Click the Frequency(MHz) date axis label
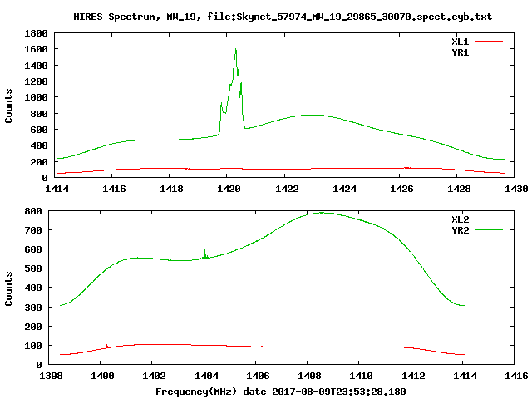The image size is (532, 399). click(281, 392)
